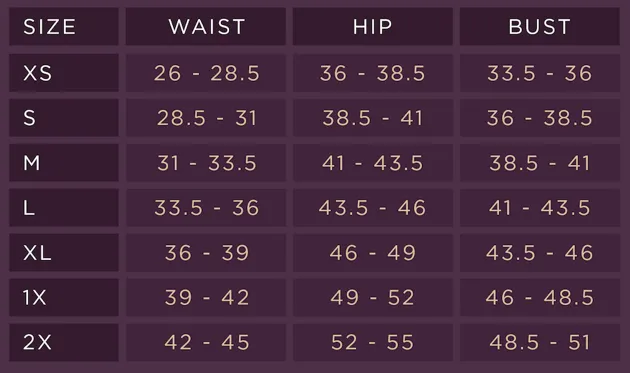
Task: Click XS waist cell 26 - 28.5
Action: 206,73
